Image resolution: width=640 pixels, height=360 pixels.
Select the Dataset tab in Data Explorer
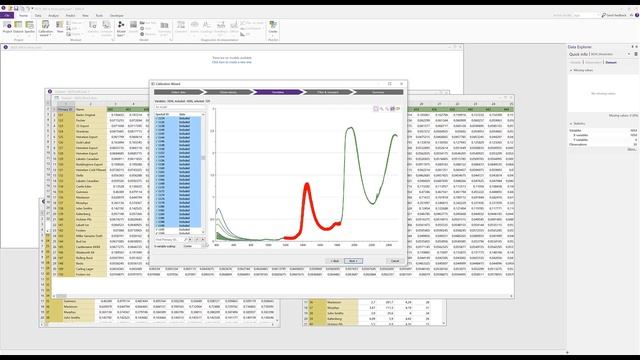611,62
